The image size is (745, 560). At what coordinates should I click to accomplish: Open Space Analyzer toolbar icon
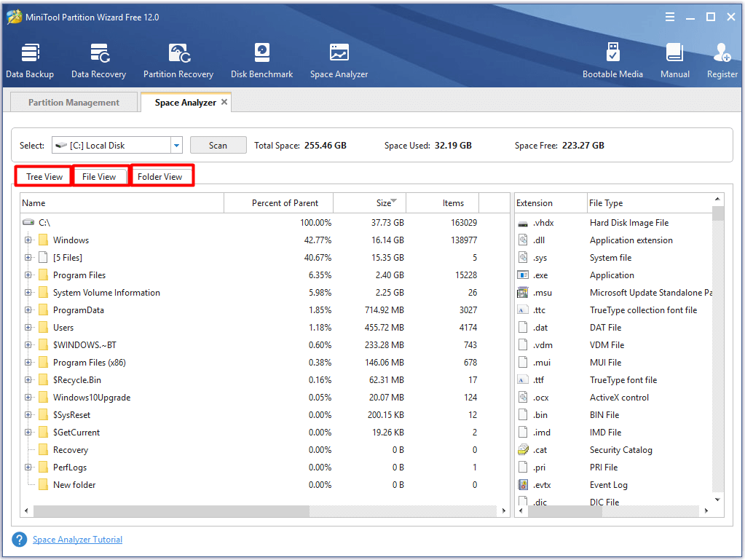pyautogui.click(x=339, y=52)
